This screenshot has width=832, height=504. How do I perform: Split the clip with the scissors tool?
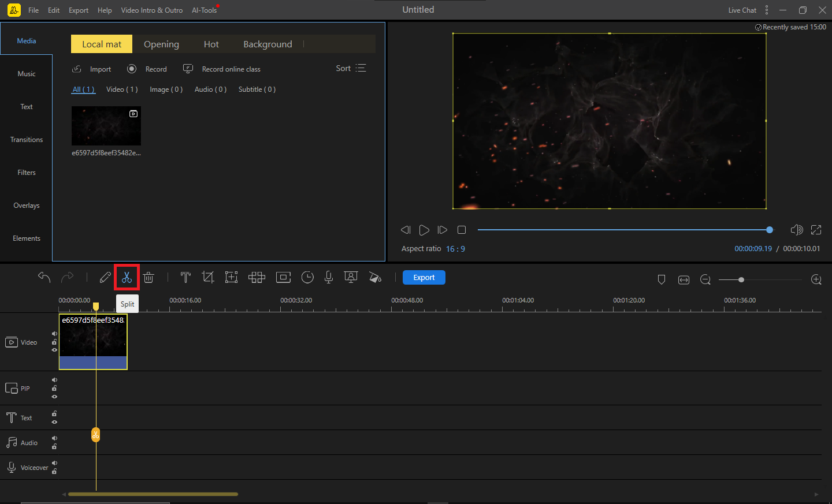click(x=127, y=278)
